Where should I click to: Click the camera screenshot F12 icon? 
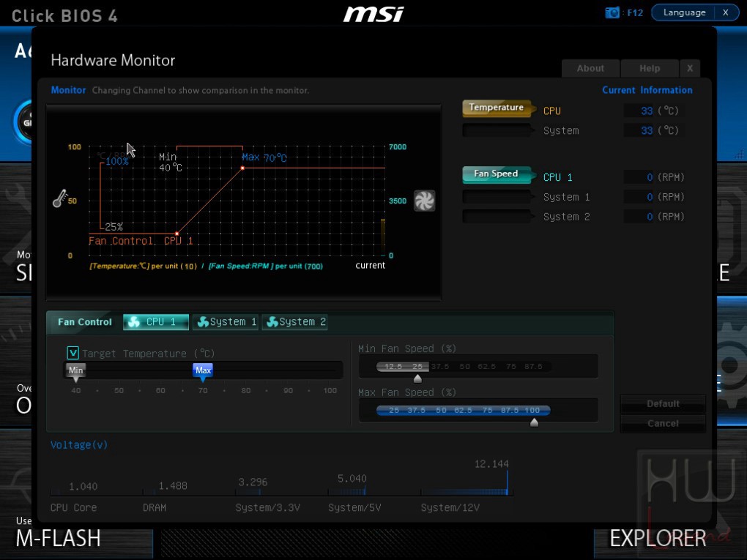[612, 12]
